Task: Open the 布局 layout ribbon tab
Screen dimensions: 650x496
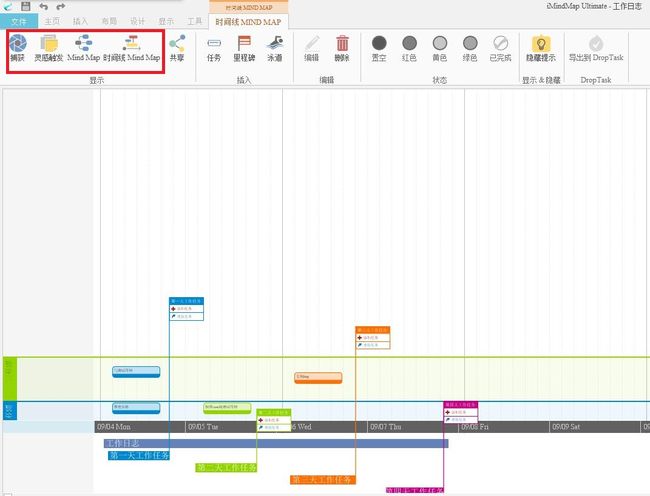Action: [109, 21]
